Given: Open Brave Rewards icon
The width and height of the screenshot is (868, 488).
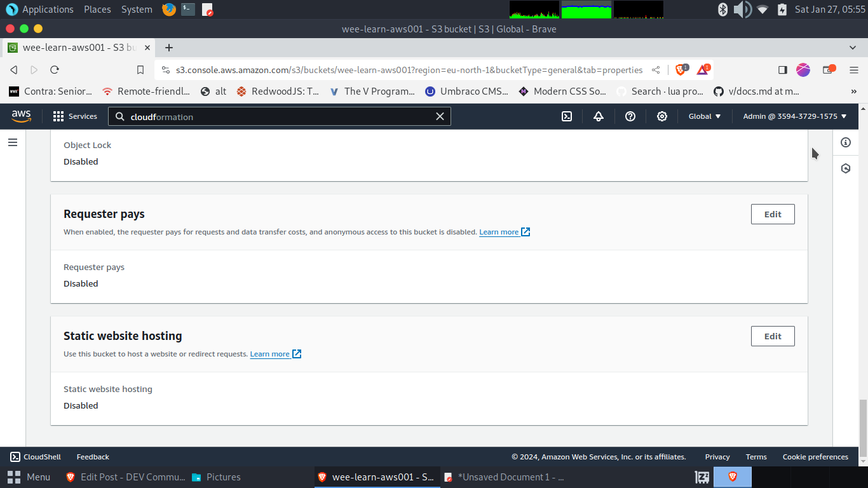Looking at the screenshot, I should pyautogui.click(x=703, y=69).
